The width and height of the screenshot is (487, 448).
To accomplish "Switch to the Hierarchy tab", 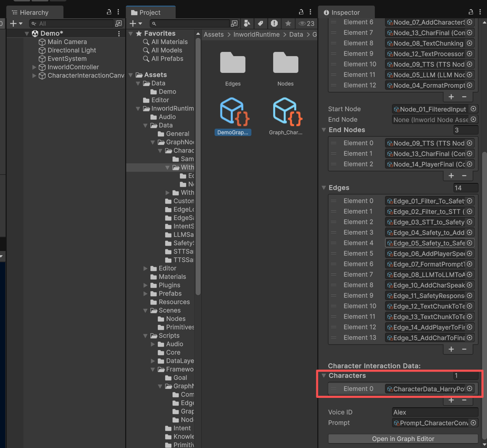I will point(34,12).
